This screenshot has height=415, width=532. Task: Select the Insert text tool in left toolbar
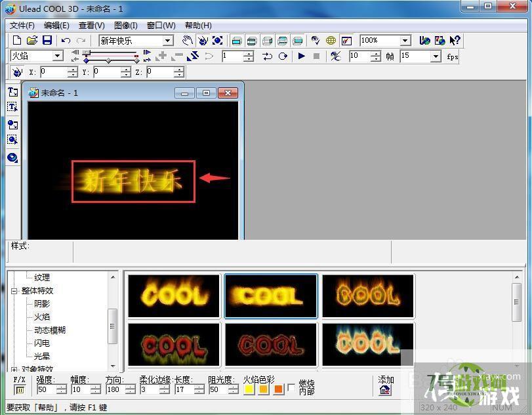point(13,92)
